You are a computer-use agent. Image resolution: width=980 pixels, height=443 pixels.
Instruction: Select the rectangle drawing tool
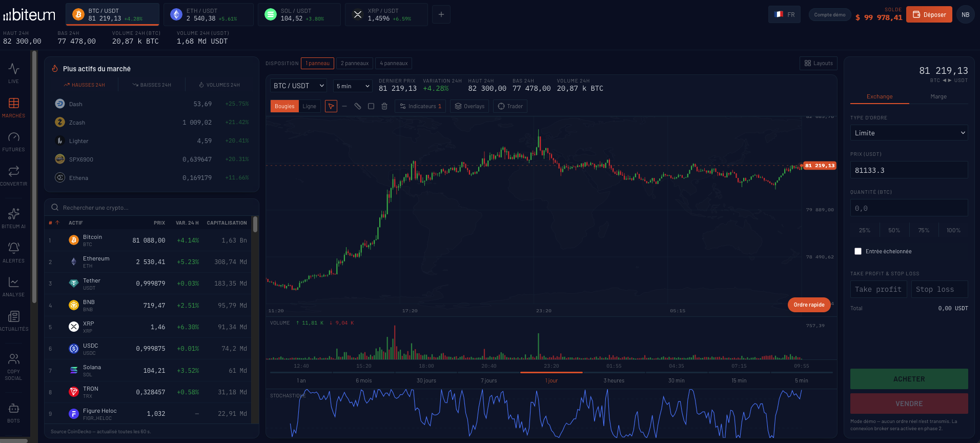pyautogui.click(x=371, y=106)
